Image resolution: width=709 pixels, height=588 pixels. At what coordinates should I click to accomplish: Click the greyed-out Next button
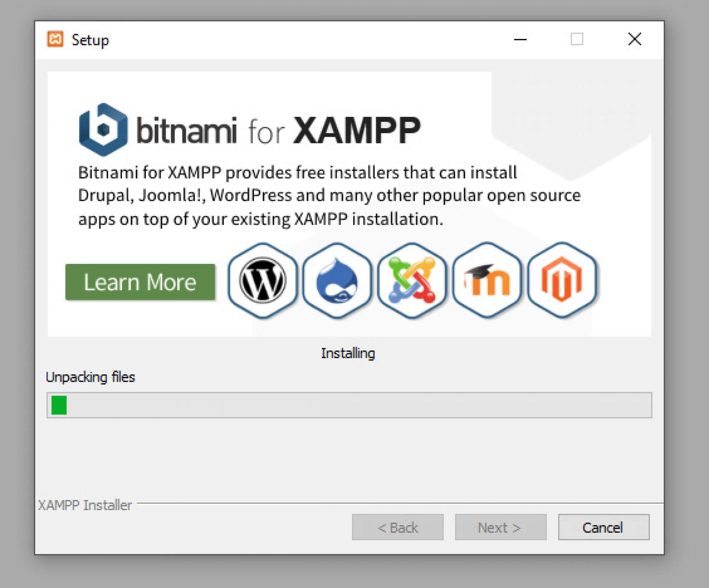pos(500,527)
